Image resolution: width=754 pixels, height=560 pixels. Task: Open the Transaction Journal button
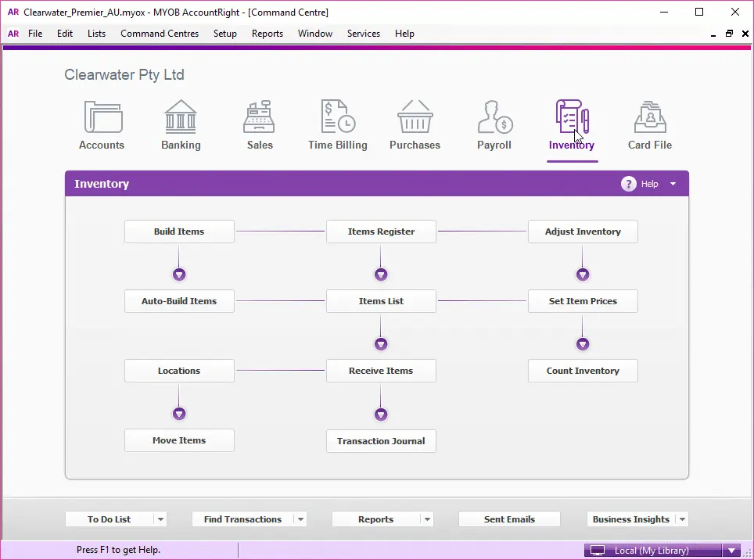(382, 441)
